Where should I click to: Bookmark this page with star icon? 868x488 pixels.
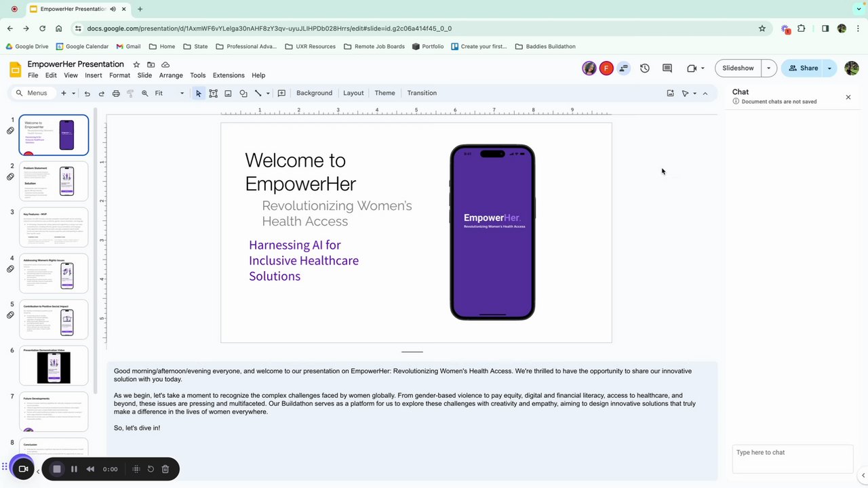coord(762,28)
